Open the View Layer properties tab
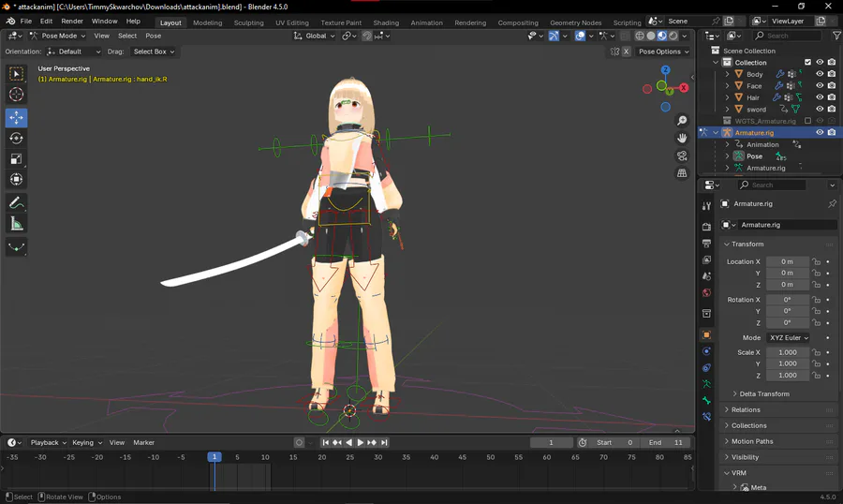The image size is (843, 504). 706,259
